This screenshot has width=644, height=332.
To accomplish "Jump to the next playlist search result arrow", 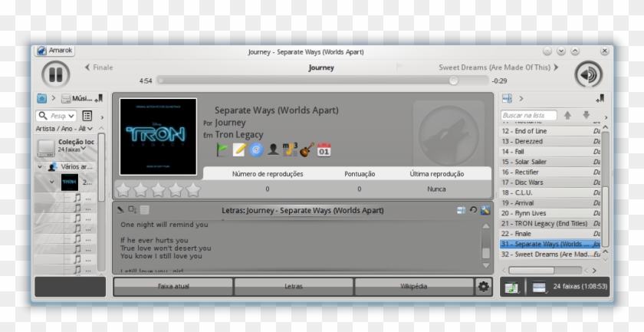I will (586, 116).
